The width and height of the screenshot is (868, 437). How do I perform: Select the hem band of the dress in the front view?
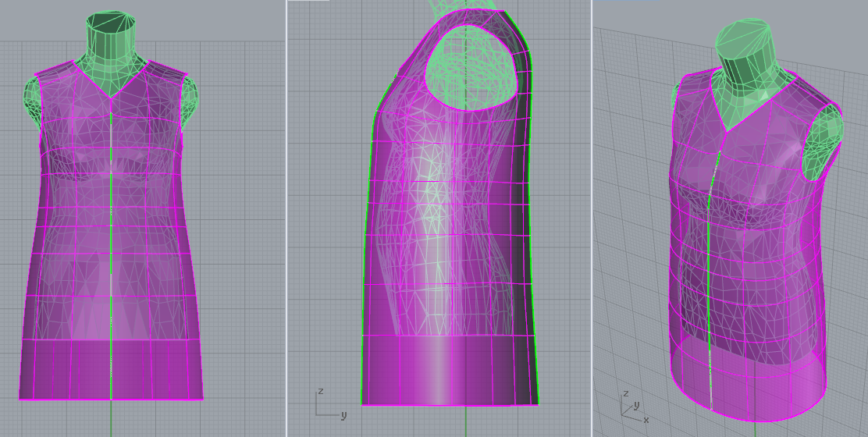(x=112, y=369)
